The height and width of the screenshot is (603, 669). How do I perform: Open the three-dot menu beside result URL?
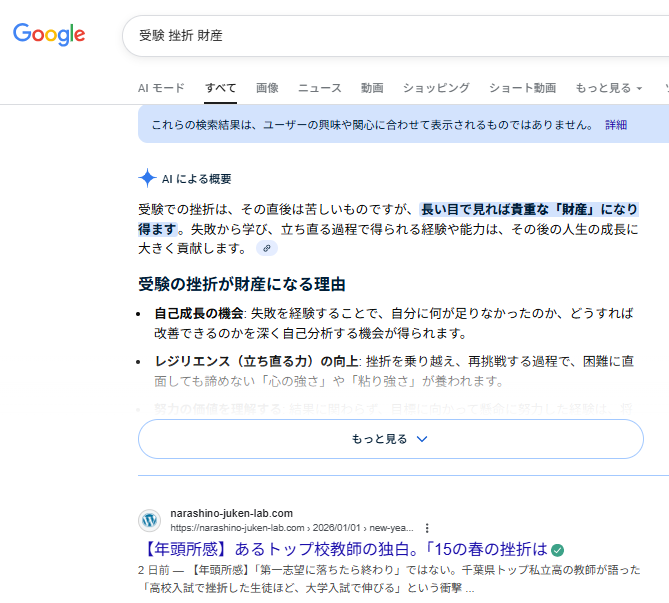[427, 527]
